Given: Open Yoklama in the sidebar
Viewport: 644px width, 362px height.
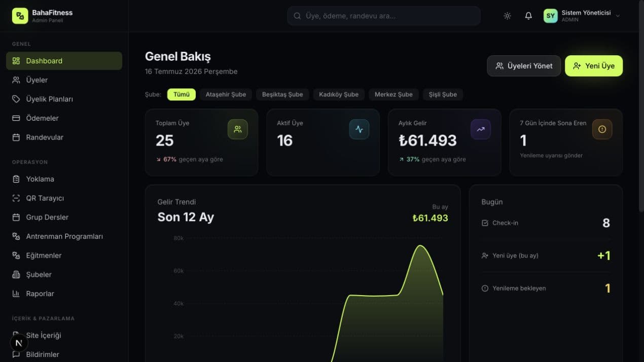Looking at the screenshot, I should click(x=64, y=179).
